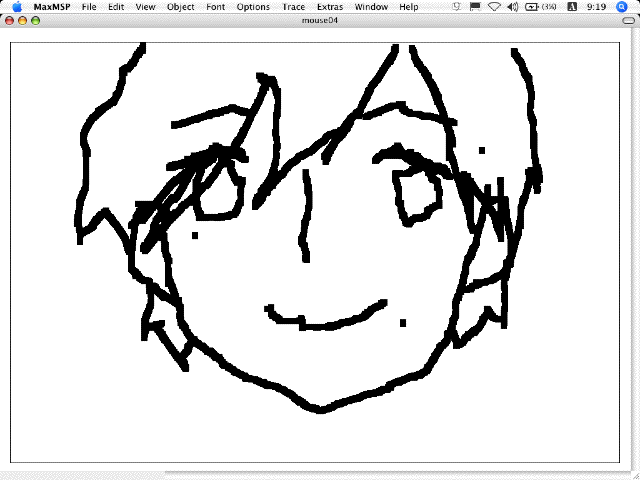This screenshot has width=640, height=480.
Task: Open the Extras menu
Action: tap(330, 7)
